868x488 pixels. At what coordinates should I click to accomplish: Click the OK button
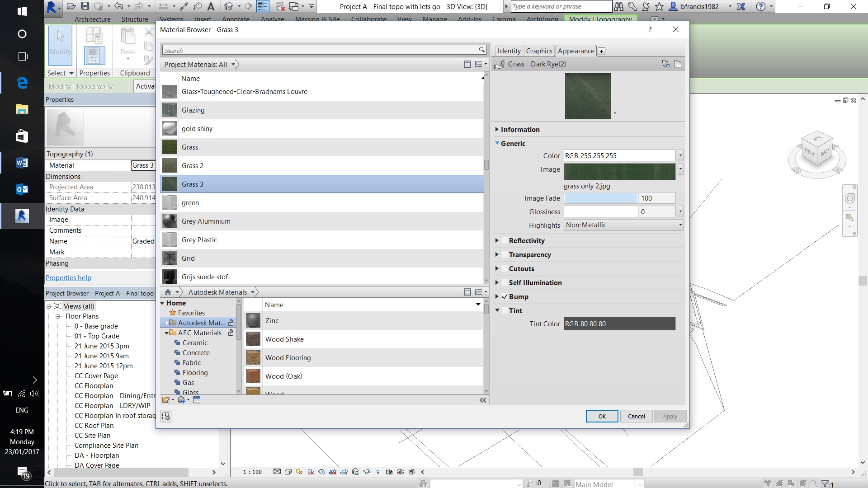coord(602,416)
